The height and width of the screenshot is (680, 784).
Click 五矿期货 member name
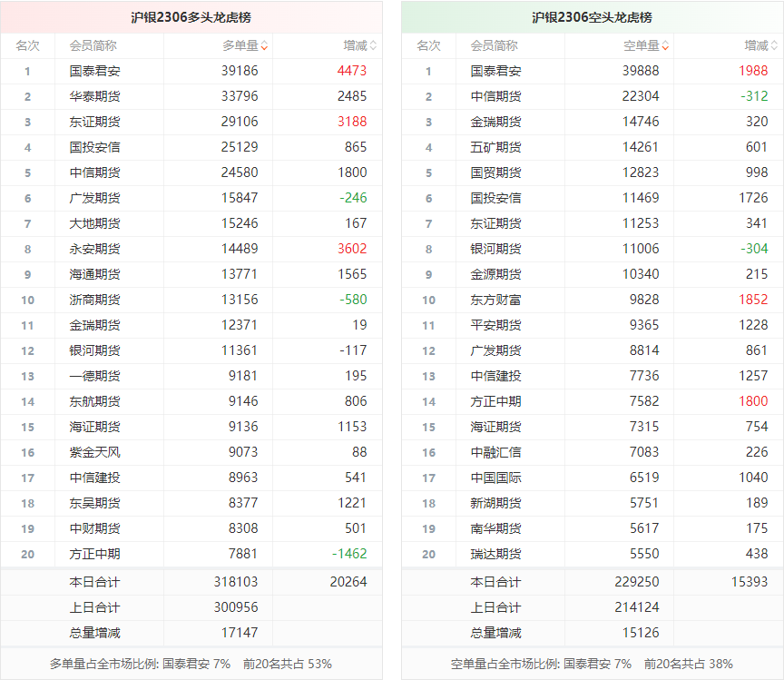(495, 147)
